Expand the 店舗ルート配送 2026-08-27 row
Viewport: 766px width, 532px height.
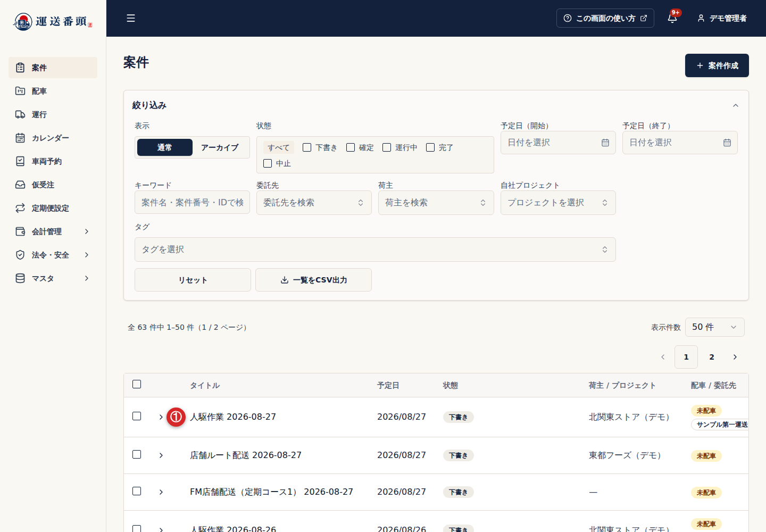[161, 455]
